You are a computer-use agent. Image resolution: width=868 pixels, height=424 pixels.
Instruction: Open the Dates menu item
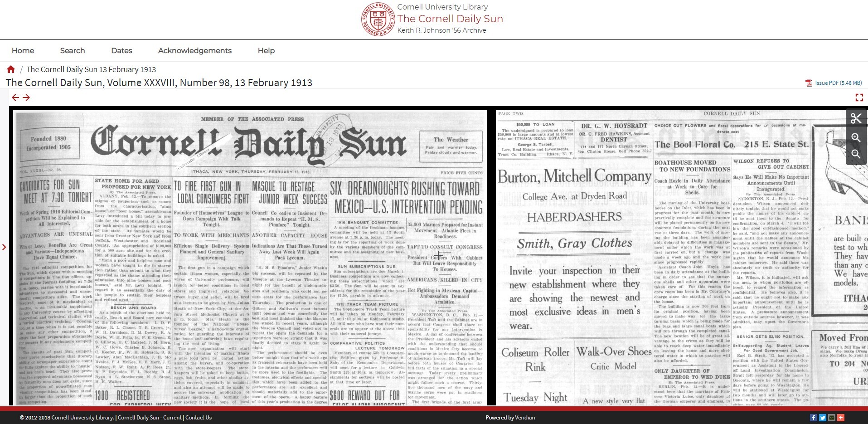[121, 50]
